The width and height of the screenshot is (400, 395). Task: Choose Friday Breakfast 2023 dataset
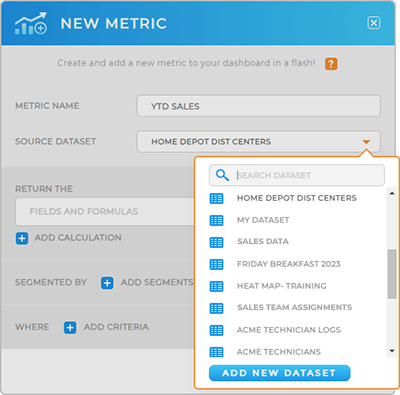tap(289, 264)
